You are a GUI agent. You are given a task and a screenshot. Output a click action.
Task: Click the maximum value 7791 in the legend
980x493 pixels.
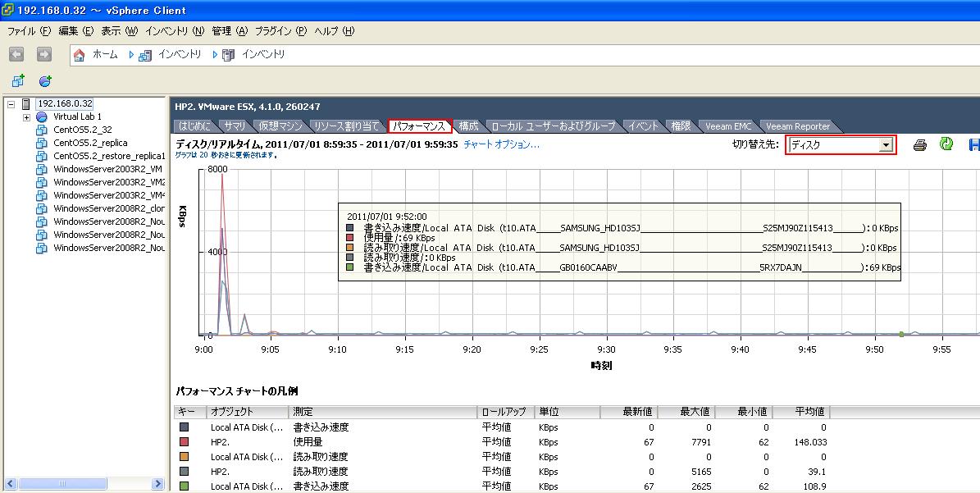(700, 442)
